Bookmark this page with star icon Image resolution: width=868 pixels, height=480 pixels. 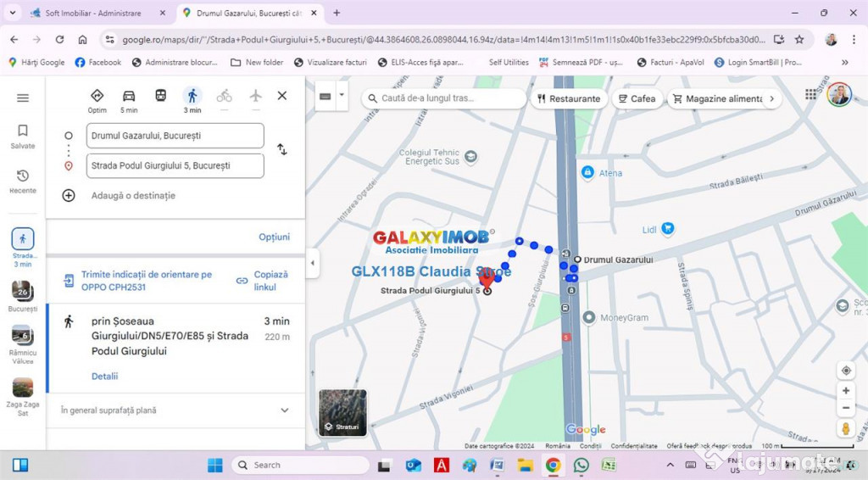(x=799, y=39)
